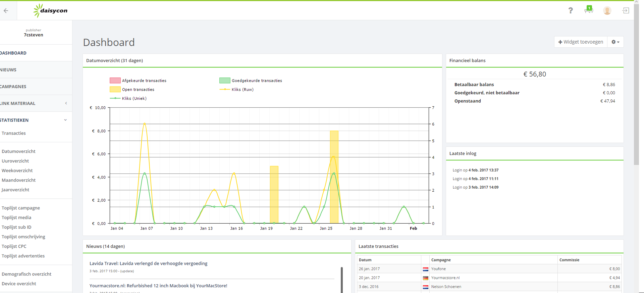Open Toplijst sub ID in sidebar
This screenshot has width=644, height=293.
tap(16, 227)
